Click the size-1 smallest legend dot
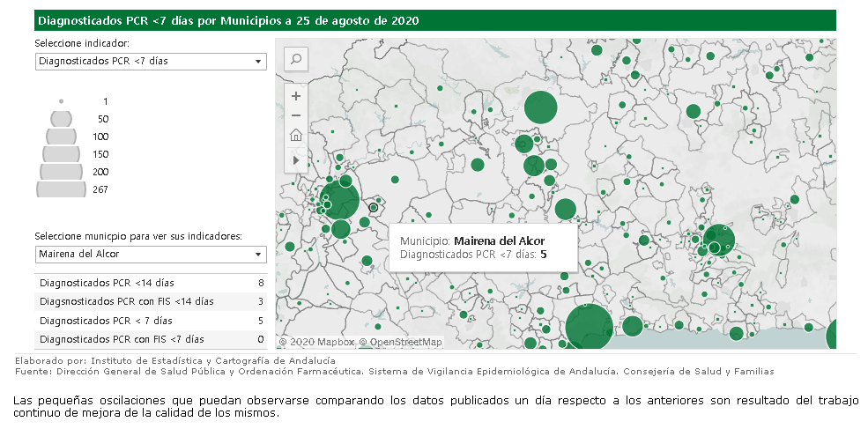 coord(61,101)
